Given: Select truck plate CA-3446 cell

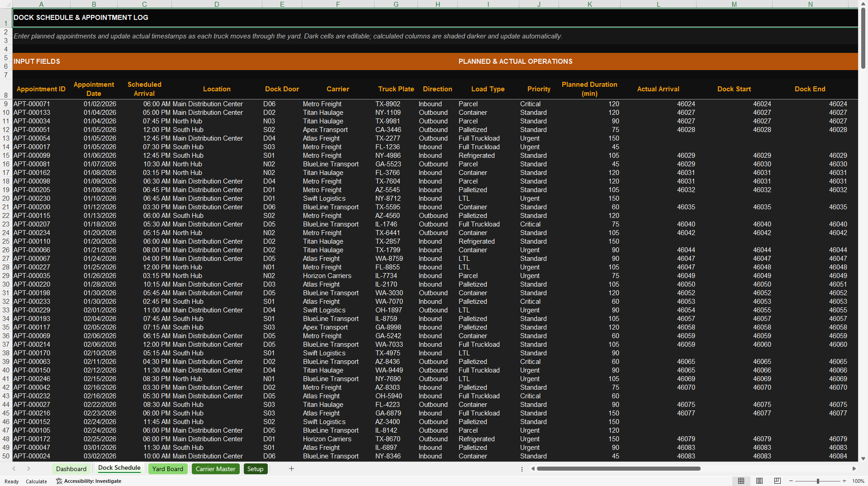Looking at the screenshot, I should tap(396, 130).
